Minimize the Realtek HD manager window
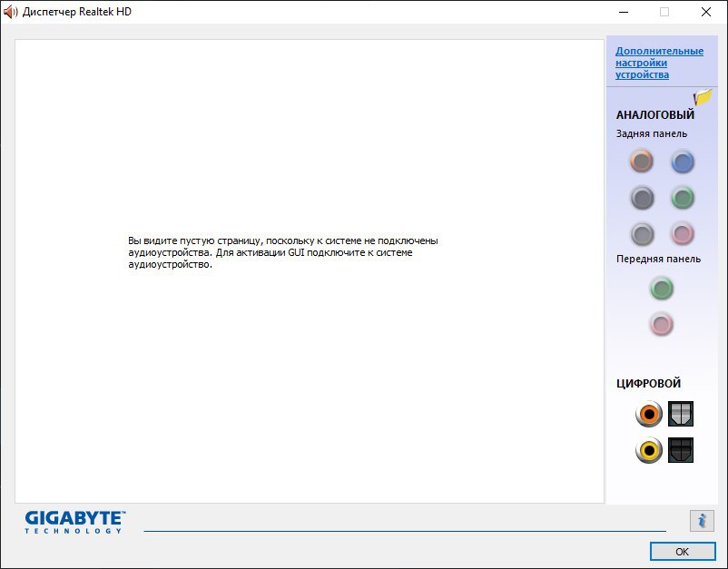Viewport: 728px width, 569px height. pyautogui.click(x=624, y=12)
